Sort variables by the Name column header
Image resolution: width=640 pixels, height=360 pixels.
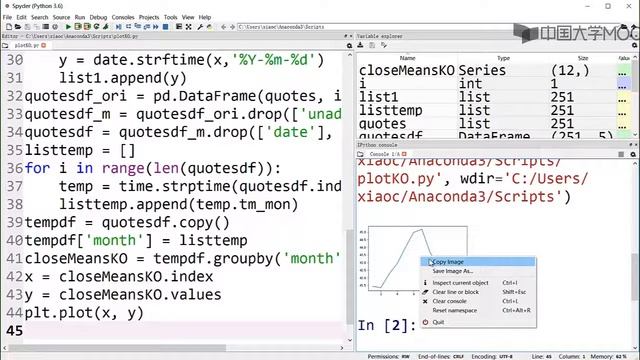(407, 58)
